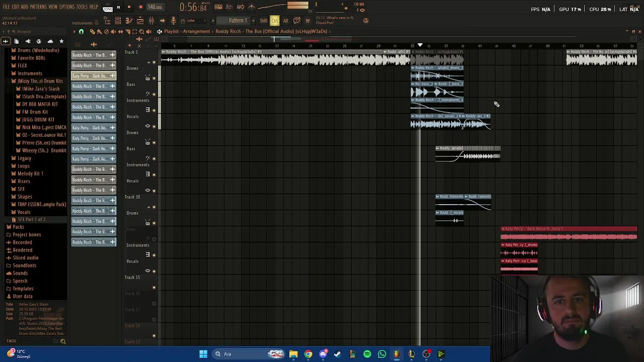
Task: Open Spotify from the taskbar
Action: tap(367, 354)
